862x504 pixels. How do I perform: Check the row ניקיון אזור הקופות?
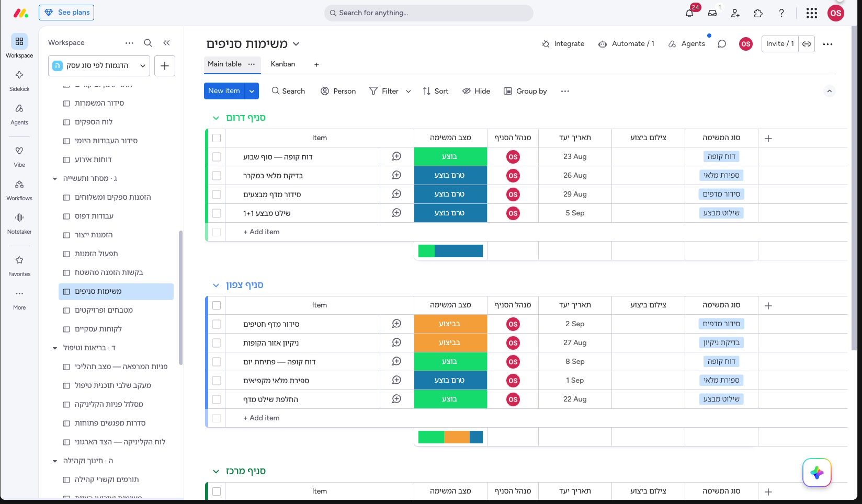click(217, 343)
